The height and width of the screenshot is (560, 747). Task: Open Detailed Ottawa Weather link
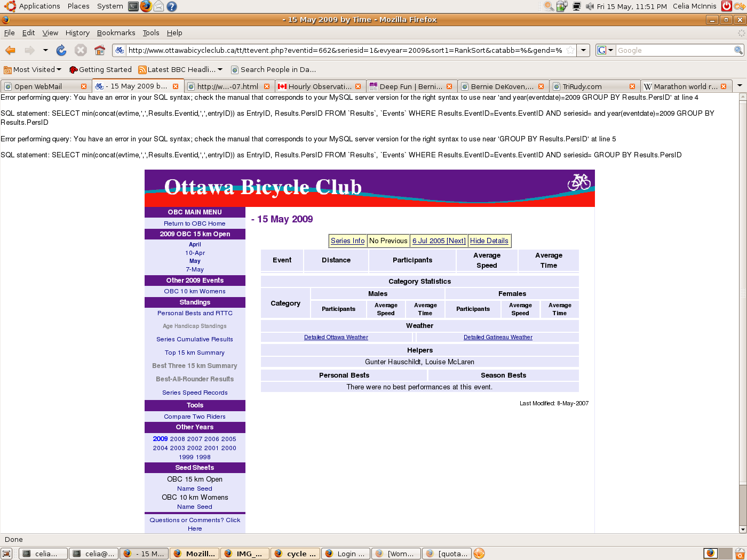point(336,337)
